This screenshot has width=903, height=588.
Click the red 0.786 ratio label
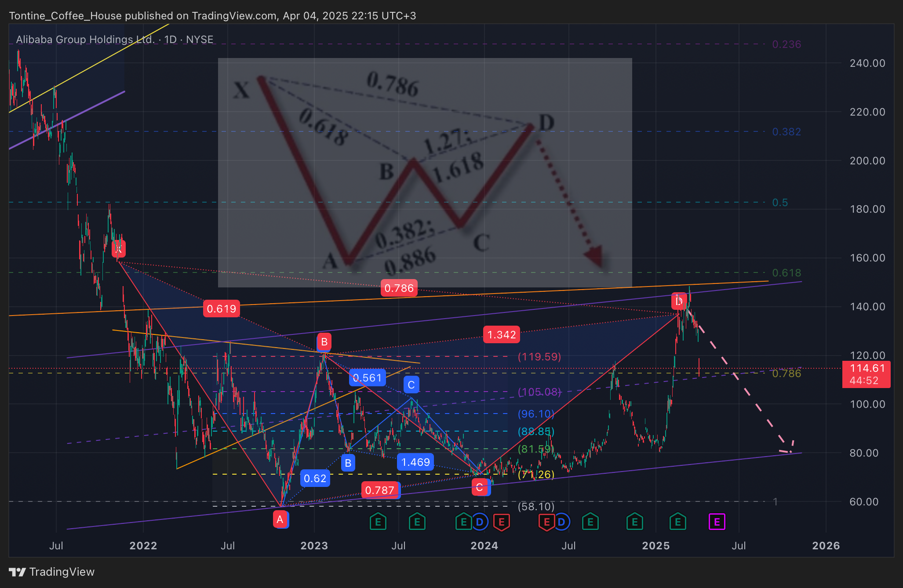[x=399, y=288]
